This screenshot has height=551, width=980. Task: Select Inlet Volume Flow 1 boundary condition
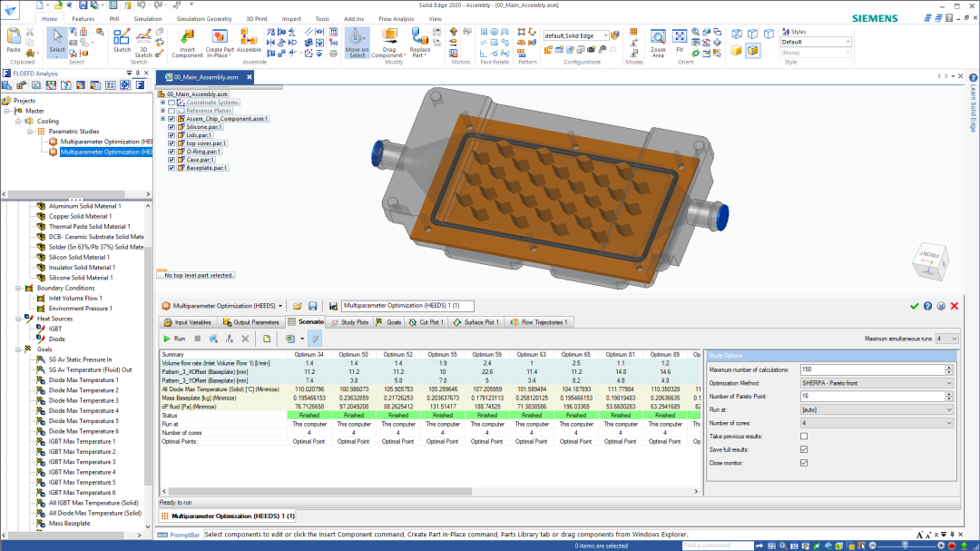click(x=74, y=298)
